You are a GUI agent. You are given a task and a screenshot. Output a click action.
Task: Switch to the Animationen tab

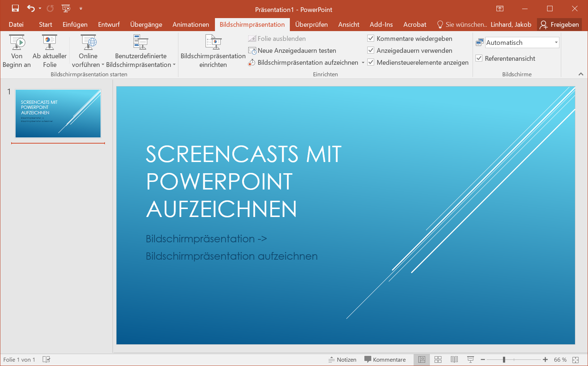pyautogui.click(x=191, y=25)
